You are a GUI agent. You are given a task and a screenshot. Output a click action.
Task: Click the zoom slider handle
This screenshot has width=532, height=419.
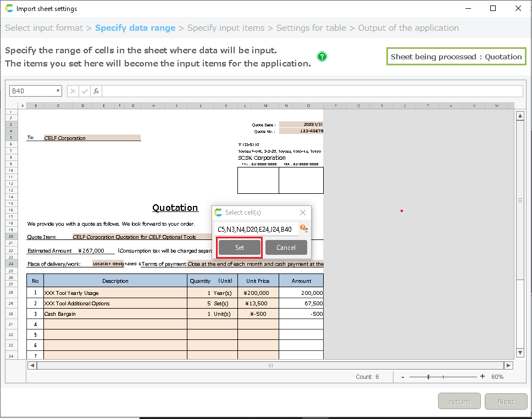[429, 377]
